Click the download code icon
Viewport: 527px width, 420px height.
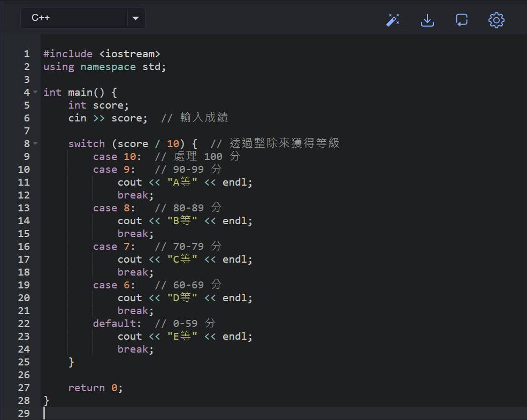click(427, 20)
